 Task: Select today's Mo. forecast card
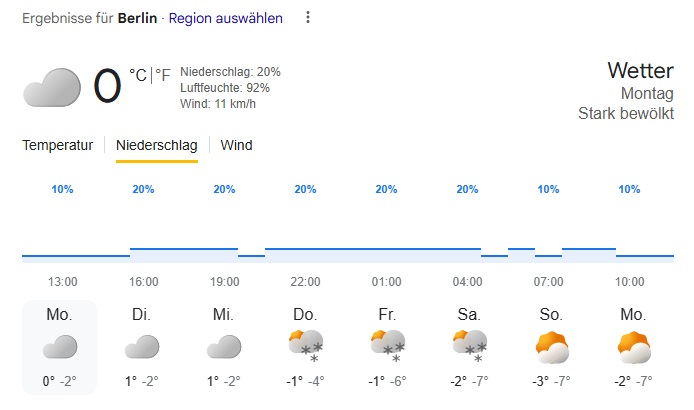coord(59,346)
